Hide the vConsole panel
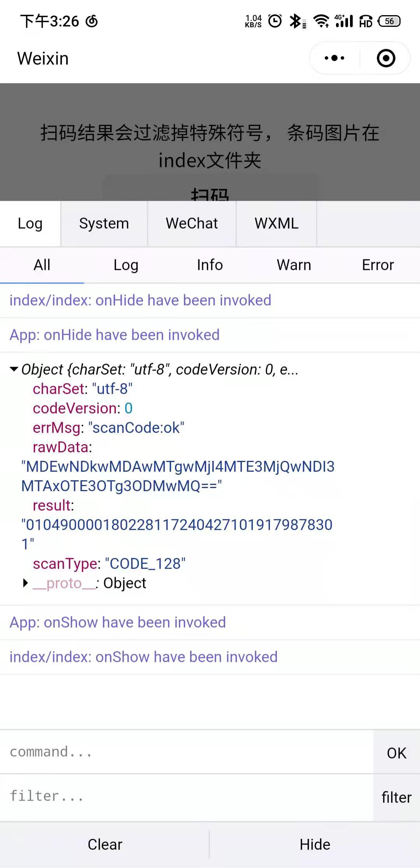 coord(315,844)
